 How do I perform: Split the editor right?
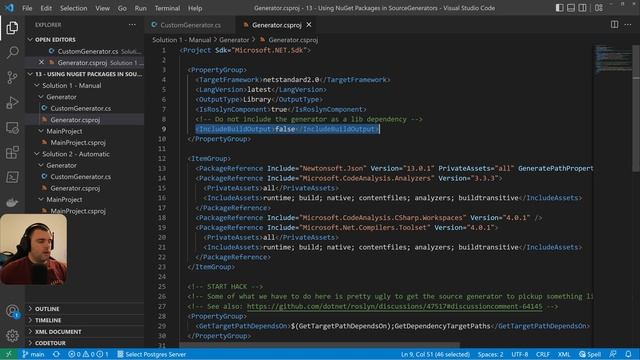tap(614, 24)
